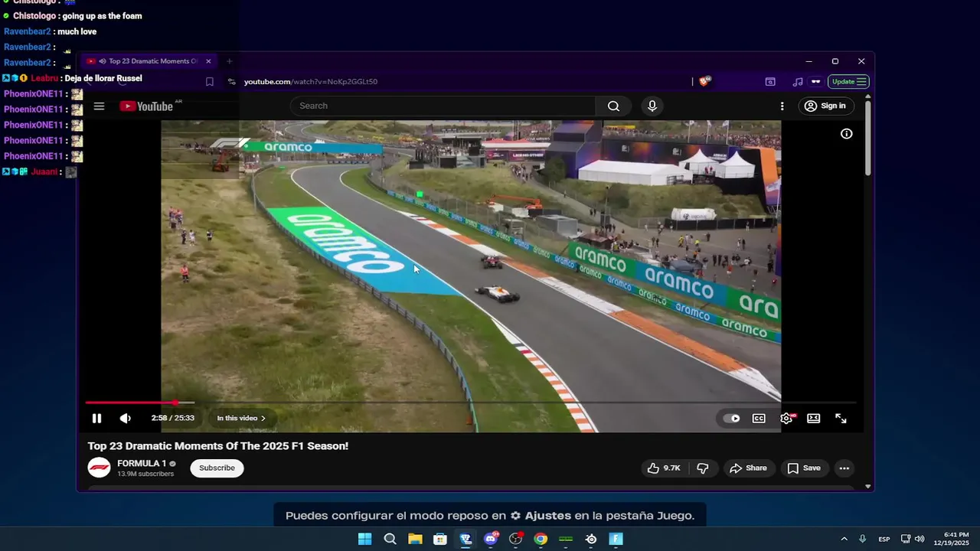
Task: Toggle the autoplay switch in player
Action: [732, 419]
